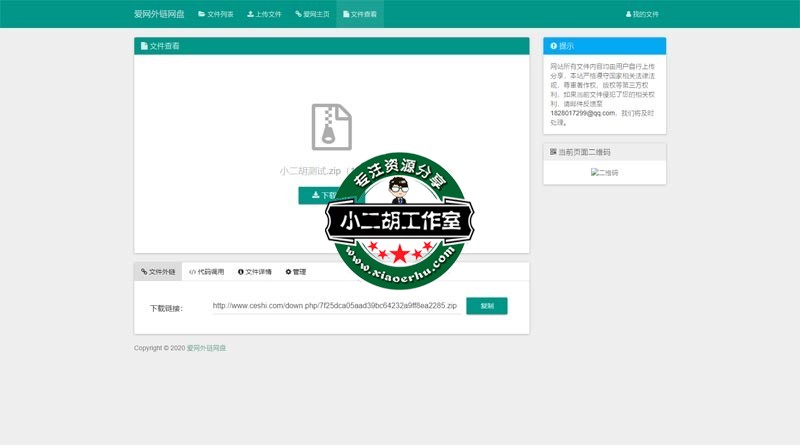Viewport: 800px width, 445px height.
Task: Switch to the 代码调用 tab
Action: [206, 271]
